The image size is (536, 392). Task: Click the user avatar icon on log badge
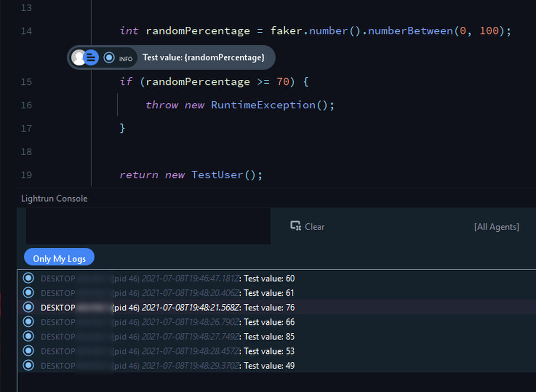[x=78, y=58]
